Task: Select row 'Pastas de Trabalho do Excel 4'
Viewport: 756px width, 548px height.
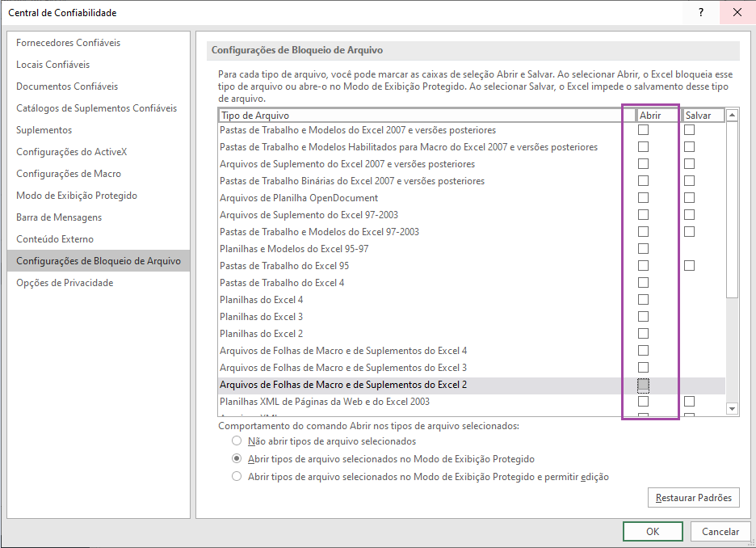Action: pos(472,283)
